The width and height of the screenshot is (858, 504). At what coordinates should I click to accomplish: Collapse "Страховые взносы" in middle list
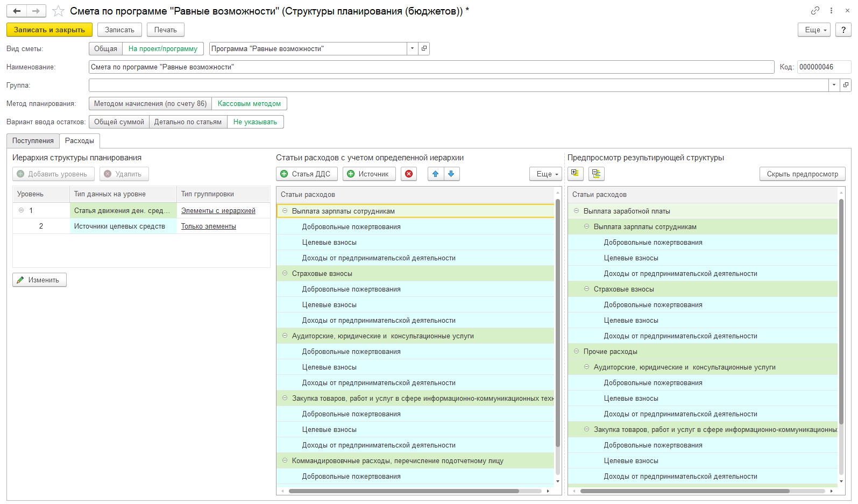[285, 273]
